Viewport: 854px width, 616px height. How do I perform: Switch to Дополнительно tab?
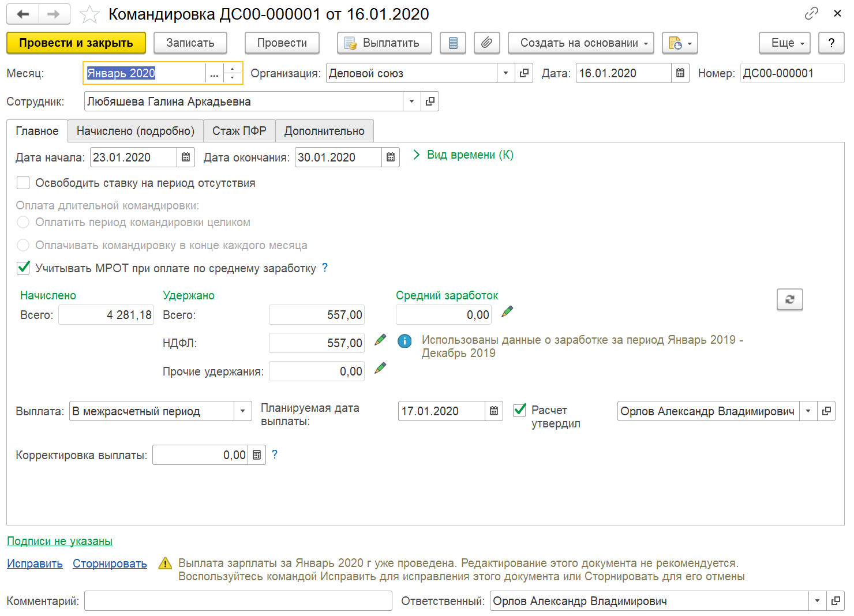pyautogui.click(x=324, y=131)
